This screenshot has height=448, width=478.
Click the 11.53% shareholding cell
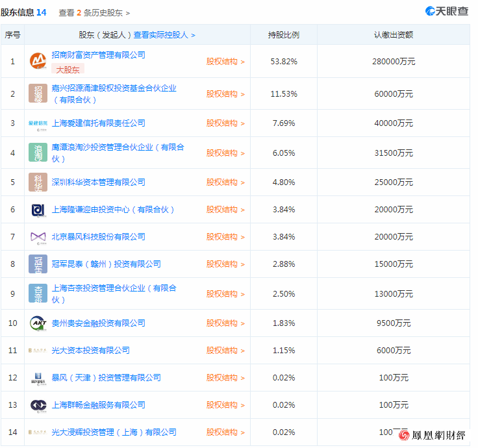tap(284, 94)
